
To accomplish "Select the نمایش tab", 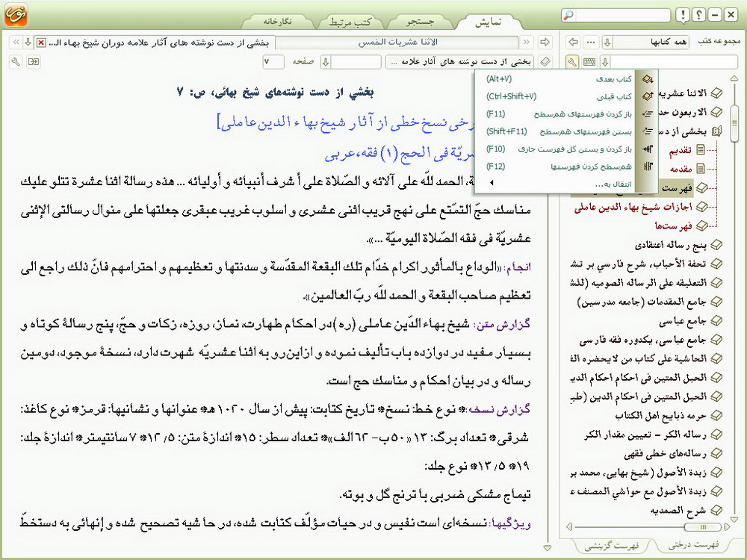I will click(x=488, y=22).
